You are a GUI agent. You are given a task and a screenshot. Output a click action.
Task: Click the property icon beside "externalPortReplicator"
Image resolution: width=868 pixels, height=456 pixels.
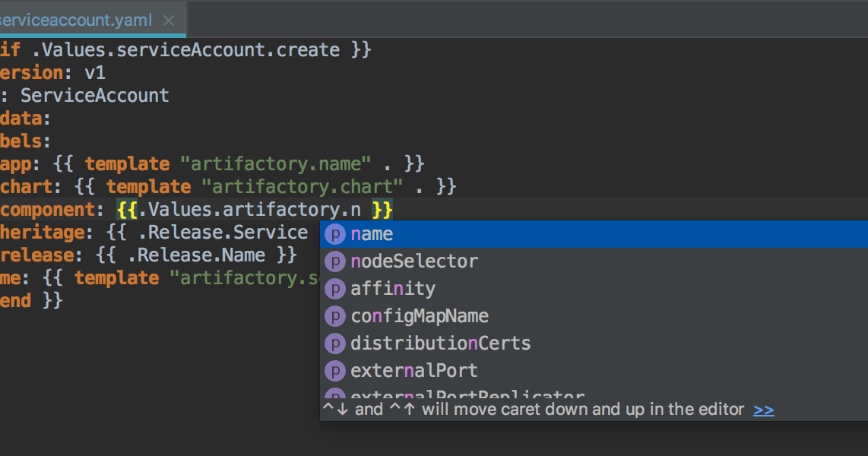point(335,395)
